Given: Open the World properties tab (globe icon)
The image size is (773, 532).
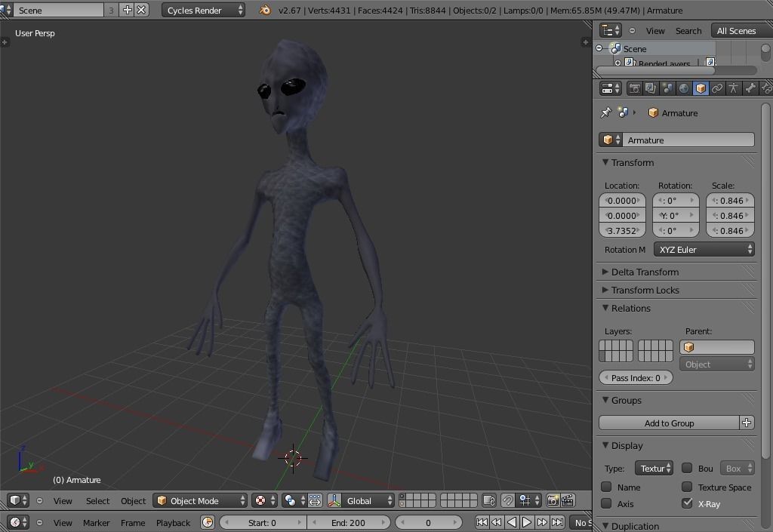Looking at the screenshot, I should point(684,88).
